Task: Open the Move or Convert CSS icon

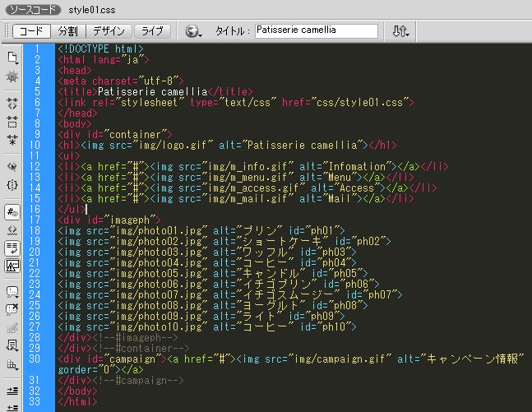Action: click(x=12, y=364)
